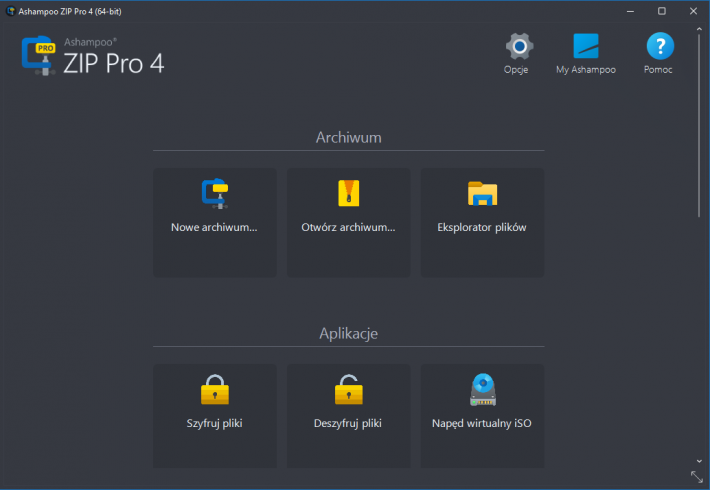Open My Ashampoo icon

click(586, 46)
